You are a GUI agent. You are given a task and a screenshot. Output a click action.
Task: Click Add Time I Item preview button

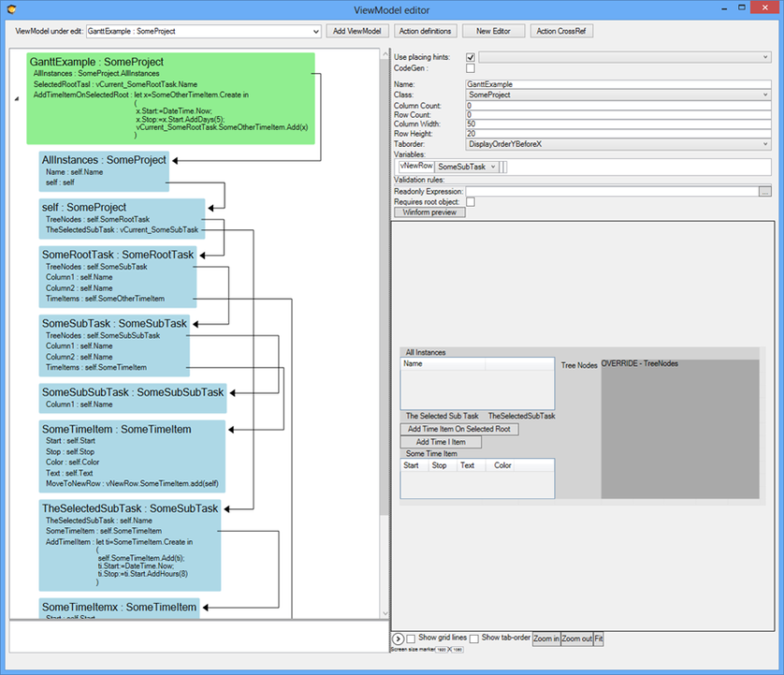pyautogui.click(x=441, y=442)
